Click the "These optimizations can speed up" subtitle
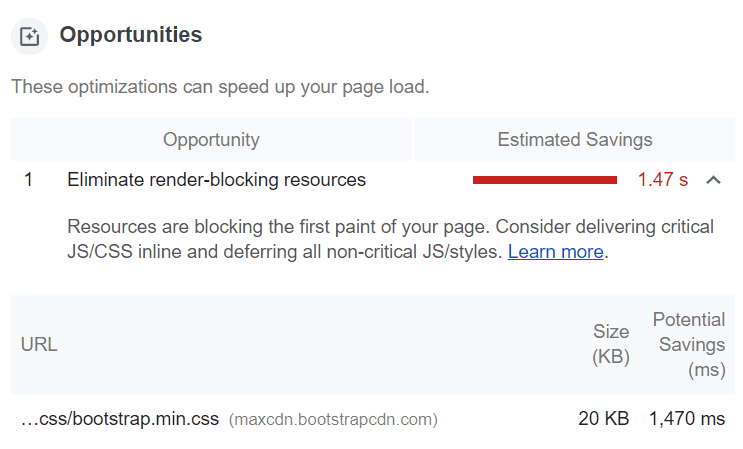The image size is (743, 449). point(220,87)
